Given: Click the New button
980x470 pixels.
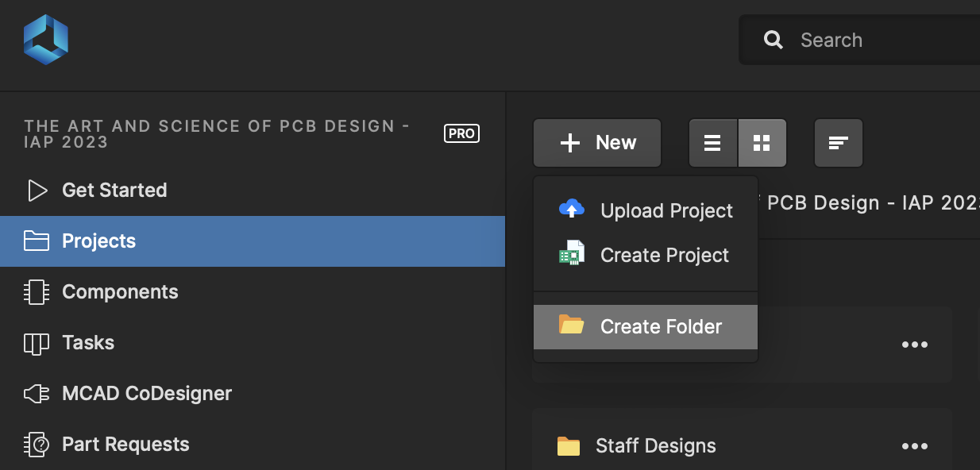Looking at the screenshot, I should pyautogui.click(x=597, y=143).
